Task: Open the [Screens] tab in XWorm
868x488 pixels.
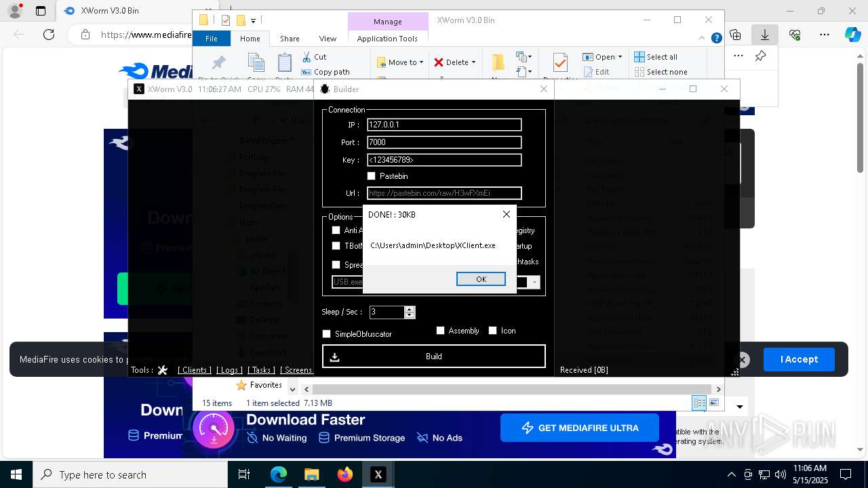Action: click(297, 370)
